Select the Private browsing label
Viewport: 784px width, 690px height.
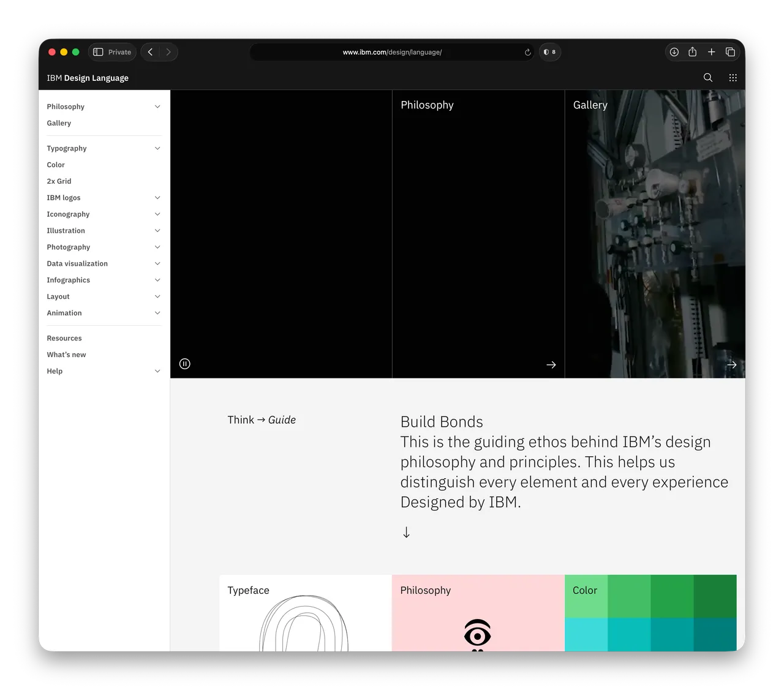pyautogui.click(x=119, y=52)
